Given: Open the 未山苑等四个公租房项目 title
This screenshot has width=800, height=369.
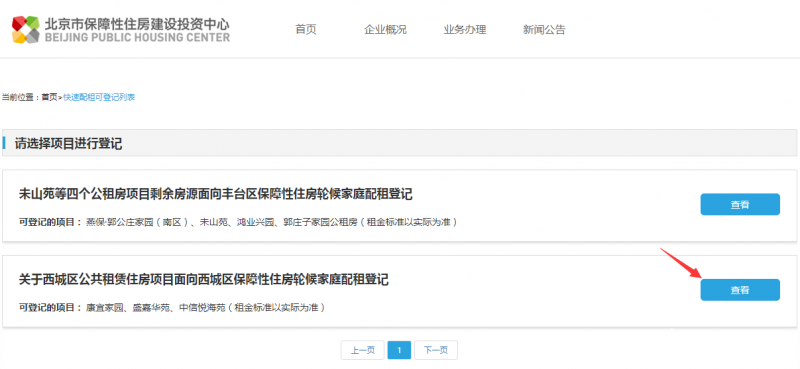Looking at the screenshot, I should point(216,194).
